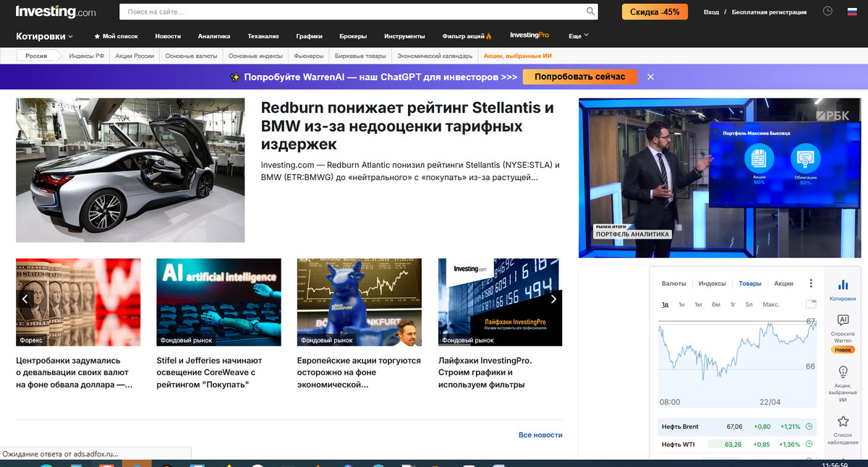Switch chart to 1м range
This screenshot has width=868, height=467.
coord(698,304)
